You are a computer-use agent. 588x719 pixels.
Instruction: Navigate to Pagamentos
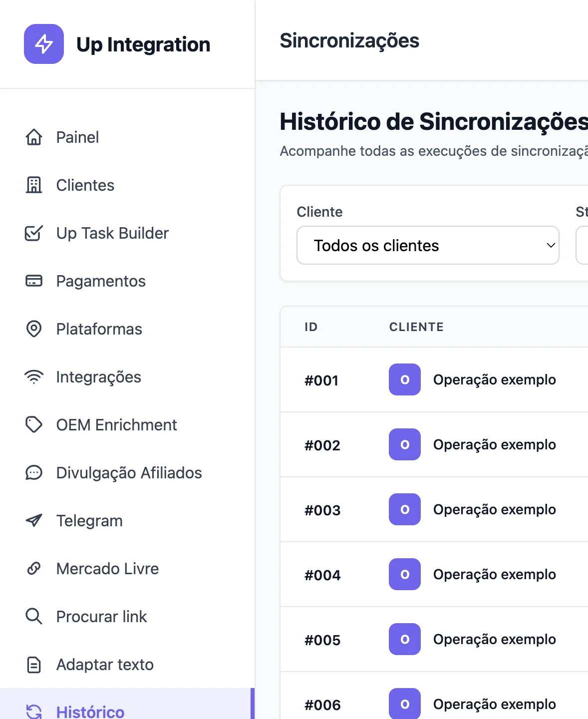[x=127, y=281]
